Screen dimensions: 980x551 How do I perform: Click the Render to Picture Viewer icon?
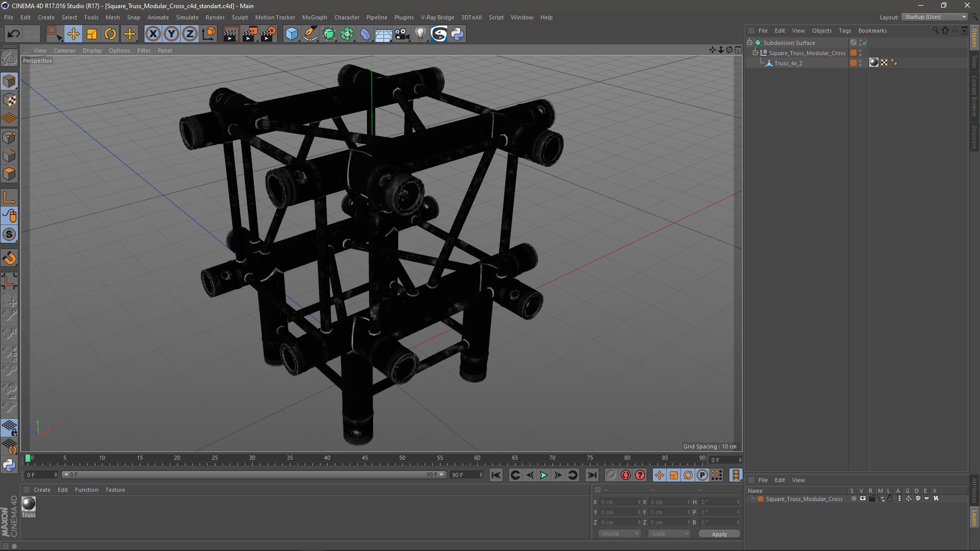250,34
